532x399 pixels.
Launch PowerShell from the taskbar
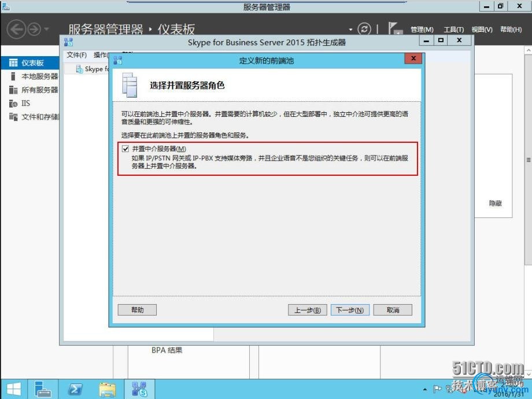pos(75,389)
